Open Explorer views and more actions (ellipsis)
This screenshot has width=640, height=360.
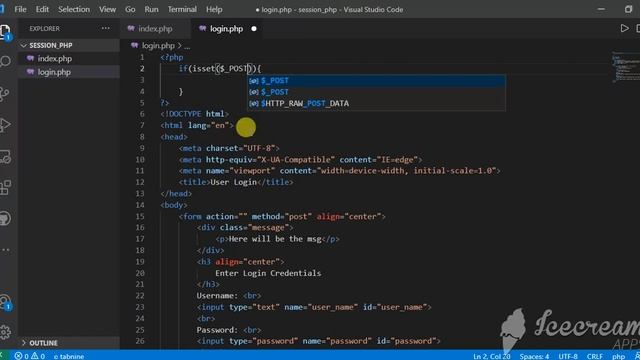click(106, 29)
